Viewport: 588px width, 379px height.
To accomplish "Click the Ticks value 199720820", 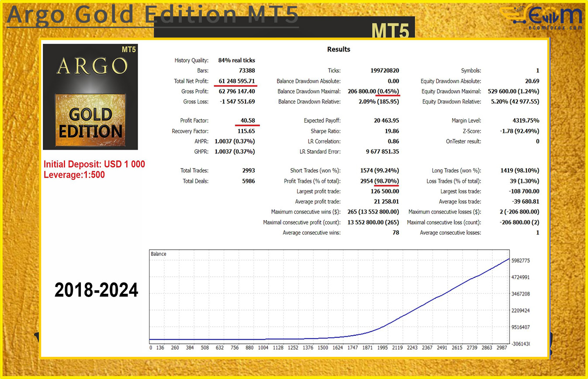I will (384, 71).
